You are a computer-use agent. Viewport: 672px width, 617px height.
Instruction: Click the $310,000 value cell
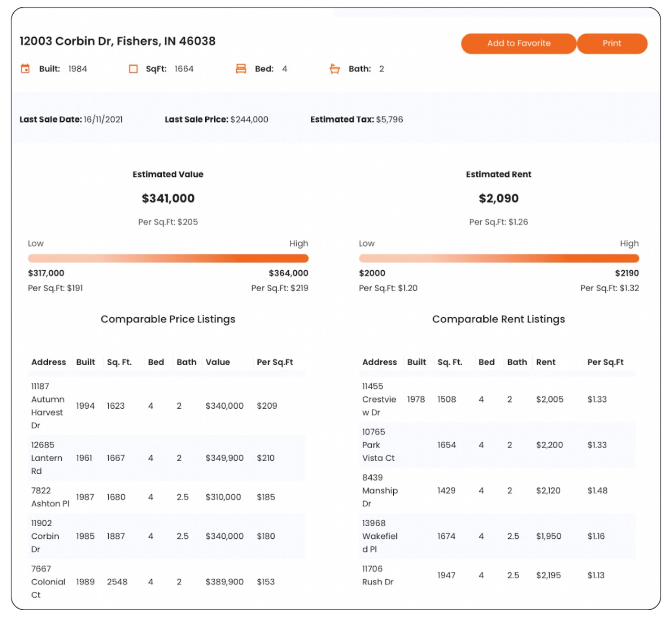(223, 497)
